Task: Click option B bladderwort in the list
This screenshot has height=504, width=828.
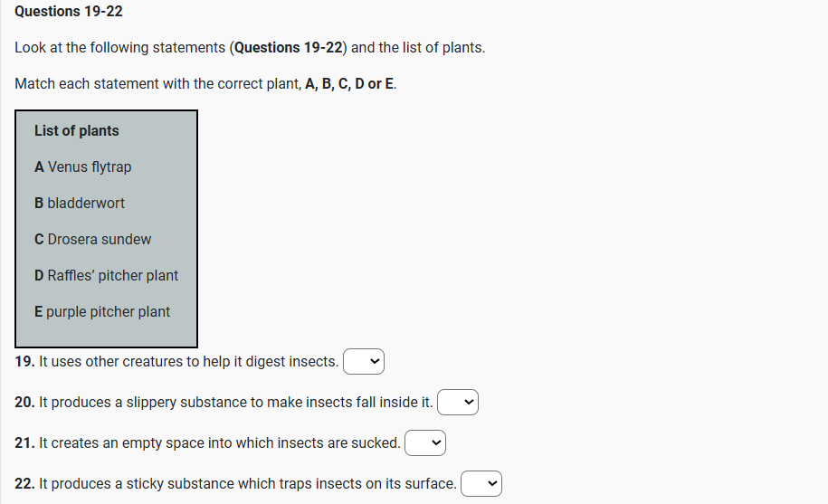Action: click(80, 203)
